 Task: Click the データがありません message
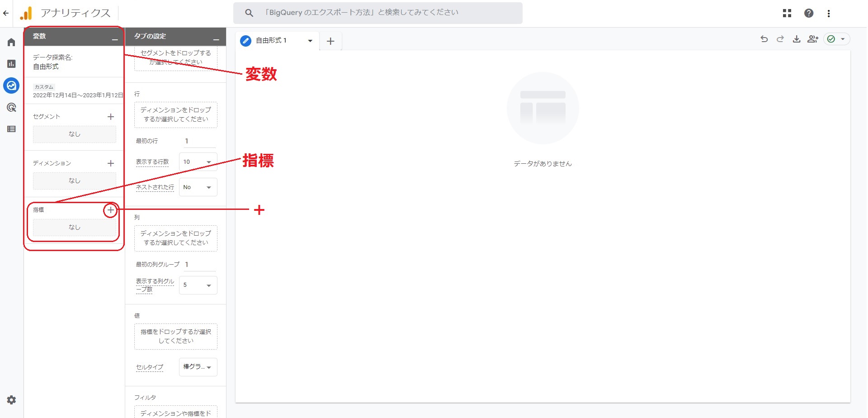point(542,164)
